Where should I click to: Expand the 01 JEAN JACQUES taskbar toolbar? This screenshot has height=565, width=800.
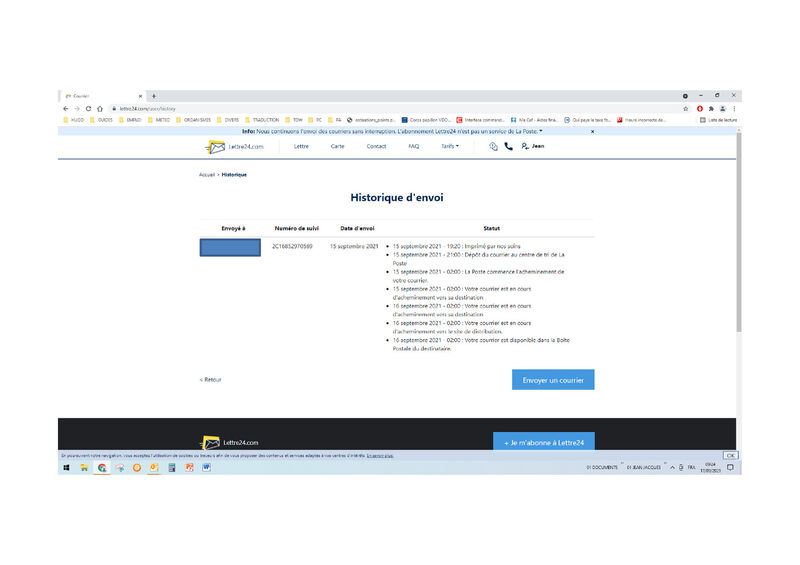tap(665, 463)
